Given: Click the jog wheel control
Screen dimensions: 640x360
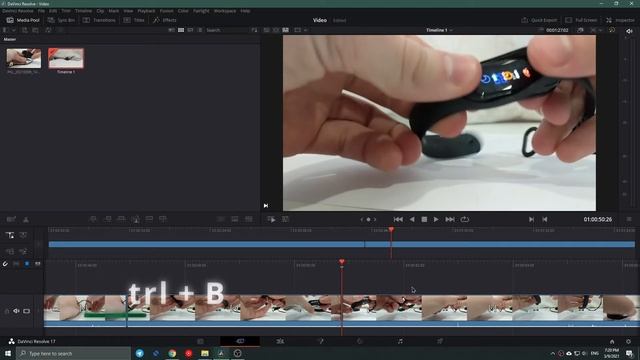Looking at the screenshot, I should [x=368, y=220].
